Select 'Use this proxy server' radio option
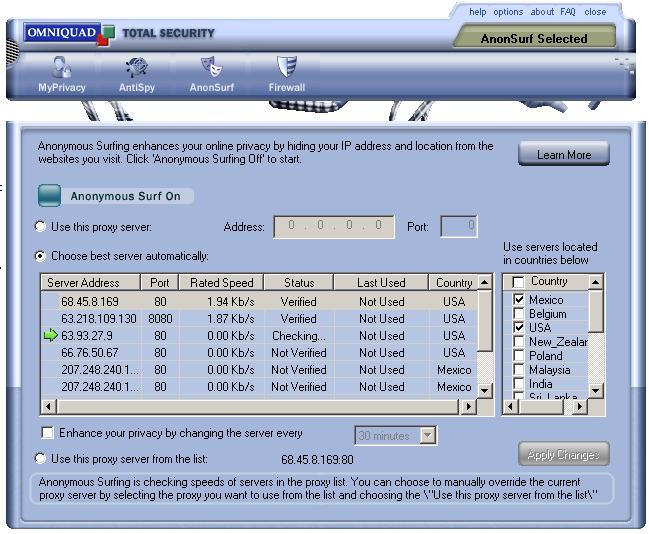The image size is (649, 534). click(40, 227)
